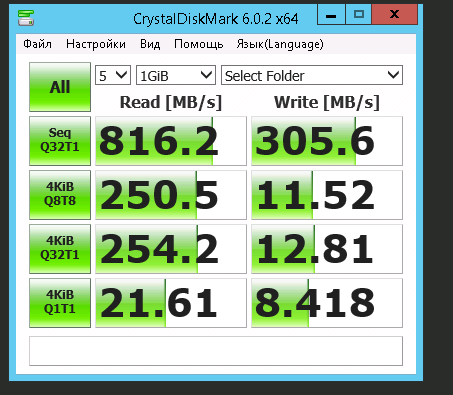The height and width of the screenshot is (395, 453).
Task: Open the Вид menu
Action: coord(150,44)
